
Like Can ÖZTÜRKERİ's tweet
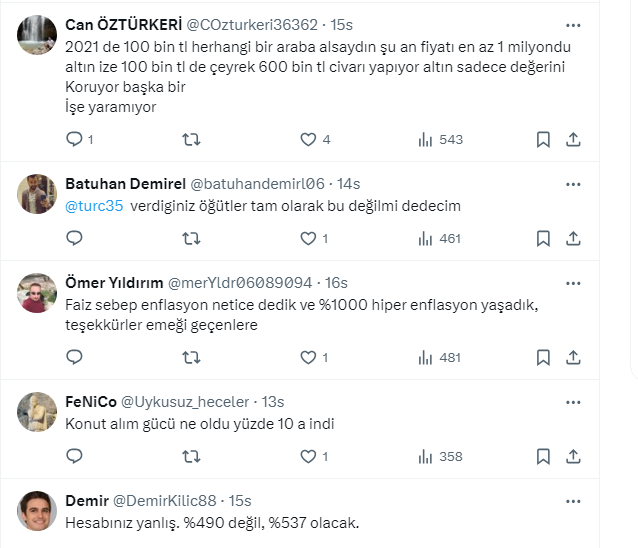(x=309, y=139)
